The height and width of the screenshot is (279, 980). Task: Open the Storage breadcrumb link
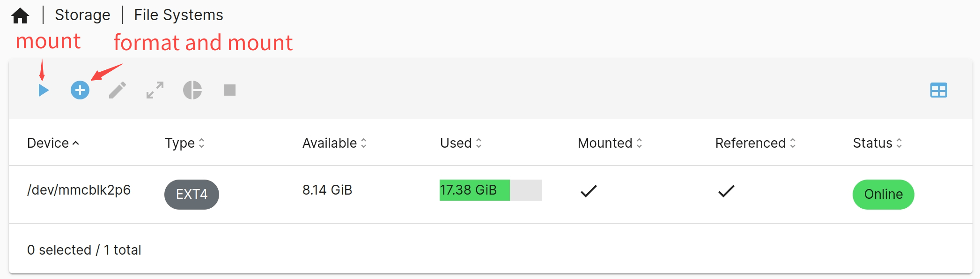82,15
